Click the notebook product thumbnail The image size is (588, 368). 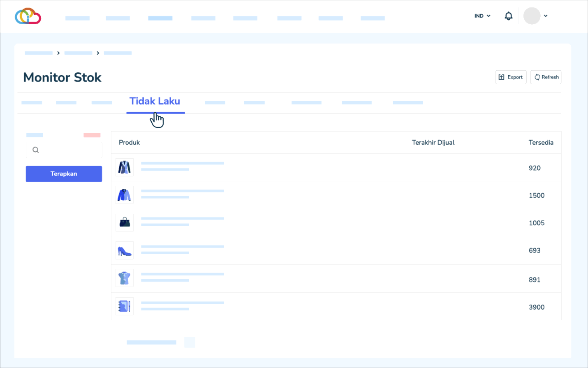pos(125,306)
